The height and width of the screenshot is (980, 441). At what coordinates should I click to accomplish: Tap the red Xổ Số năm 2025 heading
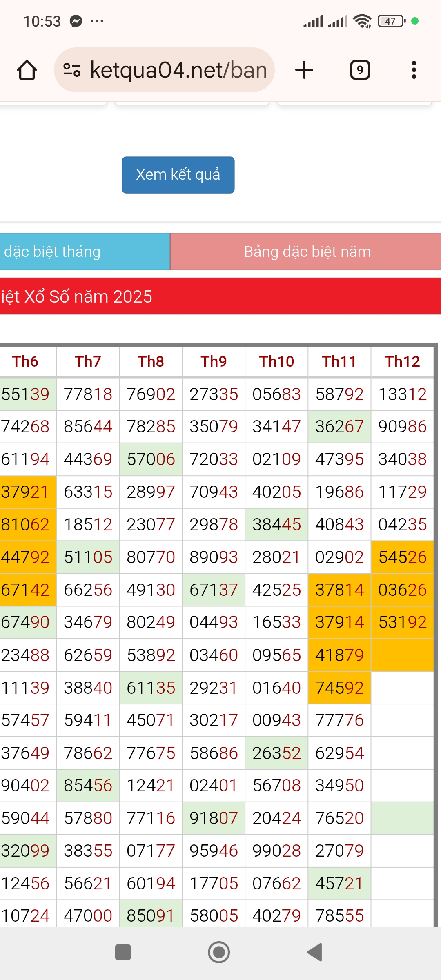coord(220,296)
